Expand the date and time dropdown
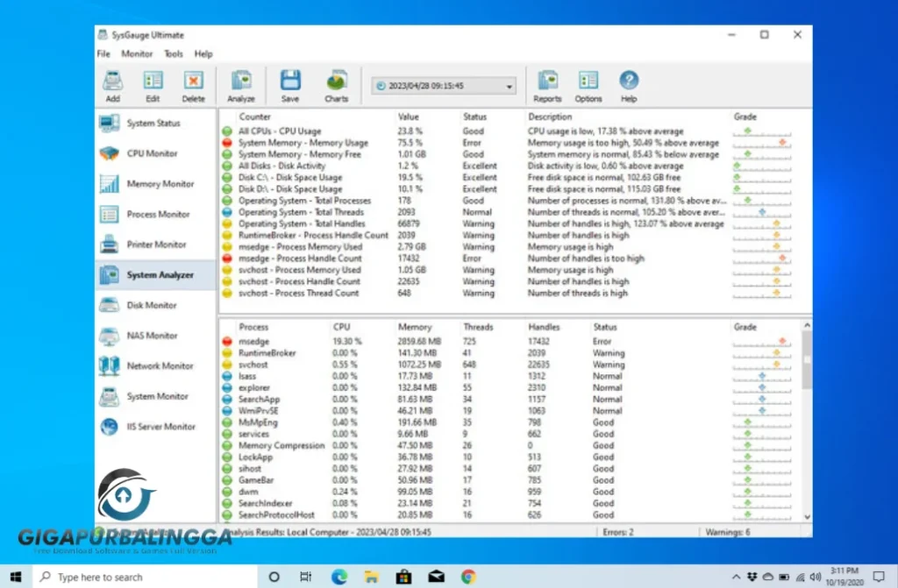 click(x=510, y=86)
